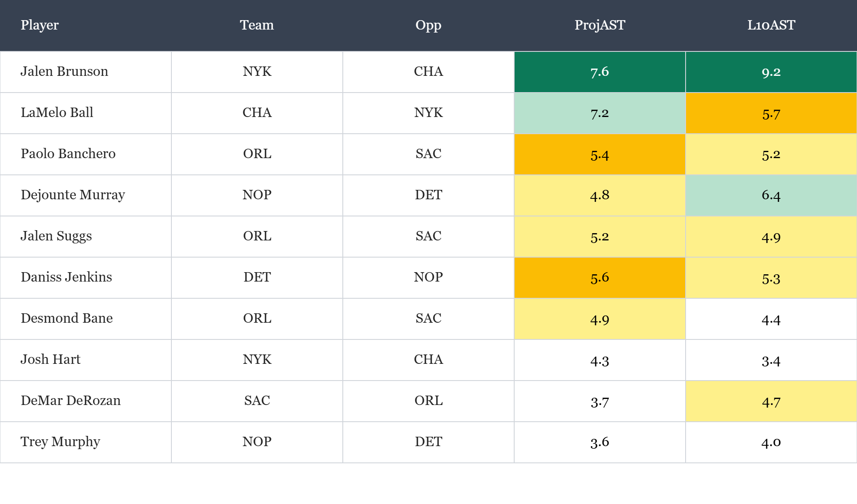This screenshot has width=857, height=504.
Task: Click Josh Hart's 4.3 ProjAST value
Action: tap(599, 360)
